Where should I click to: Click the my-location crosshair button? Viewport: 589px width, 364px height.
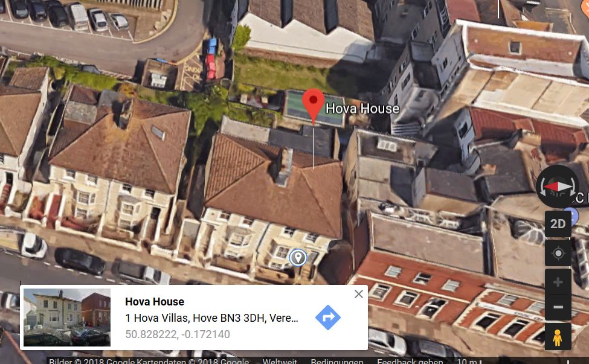point(558,254)
